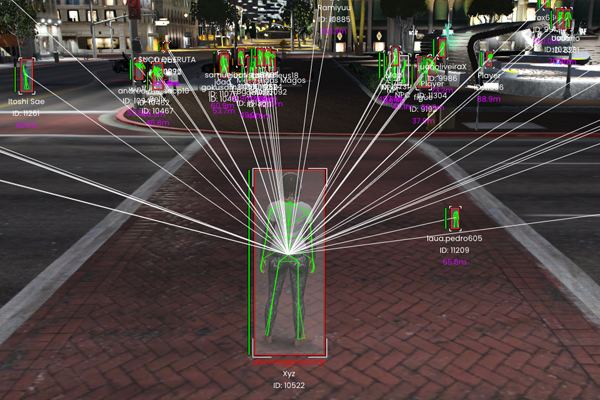
Task: Click the Itoshi Sae player box
Action: click(25, 77)
